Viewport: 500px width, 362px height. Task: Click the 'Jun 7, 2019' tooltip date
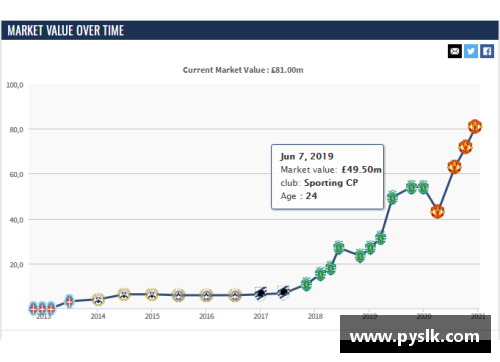307,156
